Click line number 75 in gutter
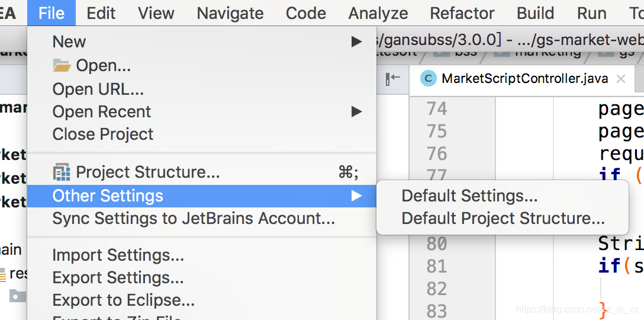The image size is (644, 320). [437, 131]
